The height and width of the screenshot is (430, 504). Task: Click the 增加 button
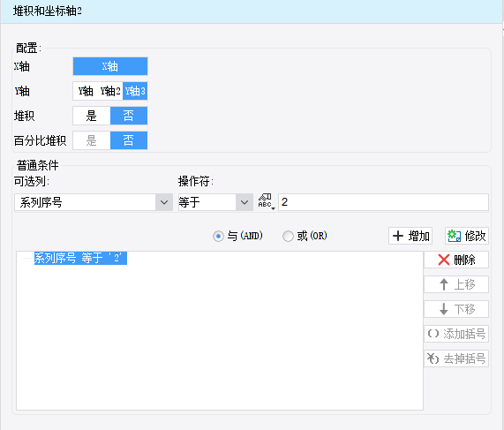410,236
